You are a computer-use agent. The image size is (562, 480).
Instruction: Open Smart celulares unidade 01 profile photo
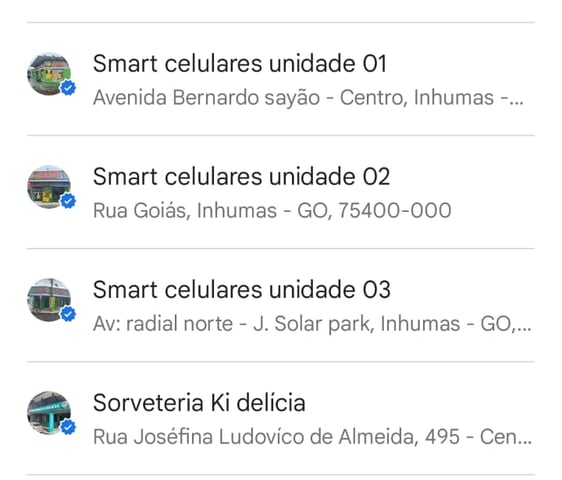click(49, 74)
